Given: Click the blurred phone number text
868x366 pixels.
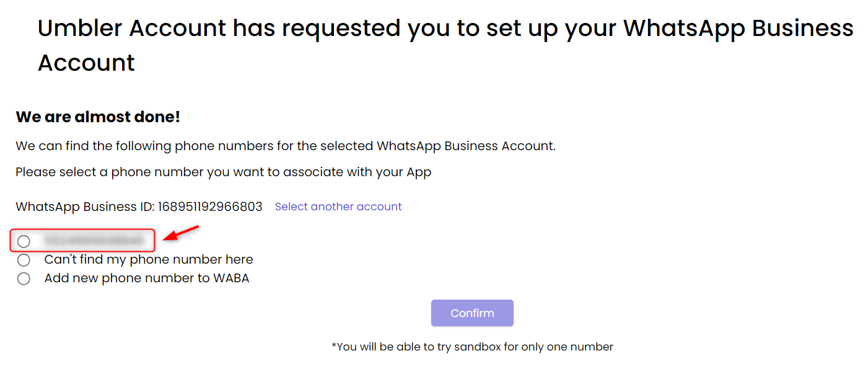Looking at the screenshot, I should (x=94, y=241).
